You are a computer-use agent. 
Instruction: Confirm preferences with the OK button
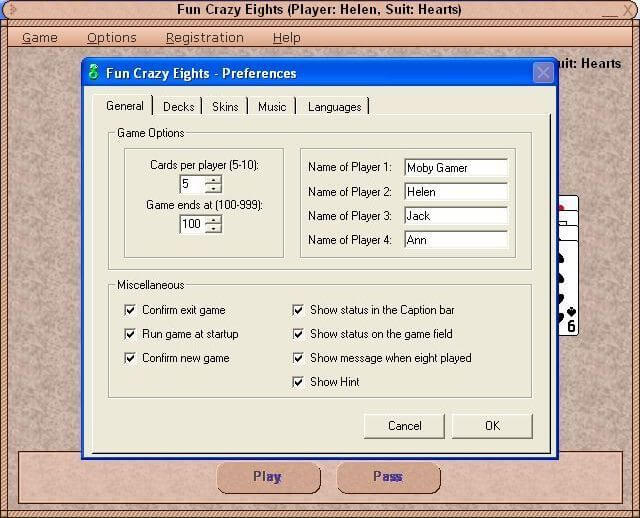point(492,426)
